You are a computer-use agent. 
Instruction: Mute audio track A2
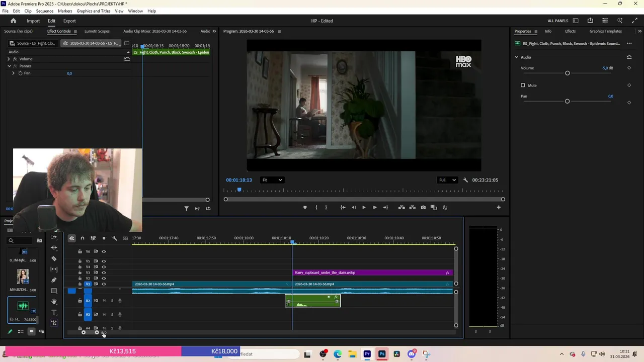point(104,301)
